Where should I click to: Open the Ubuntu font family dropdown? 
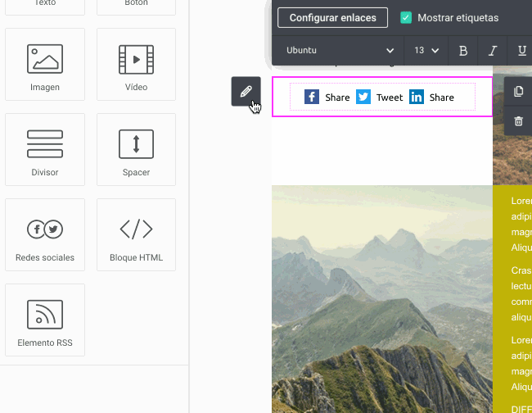pos(339,51)
